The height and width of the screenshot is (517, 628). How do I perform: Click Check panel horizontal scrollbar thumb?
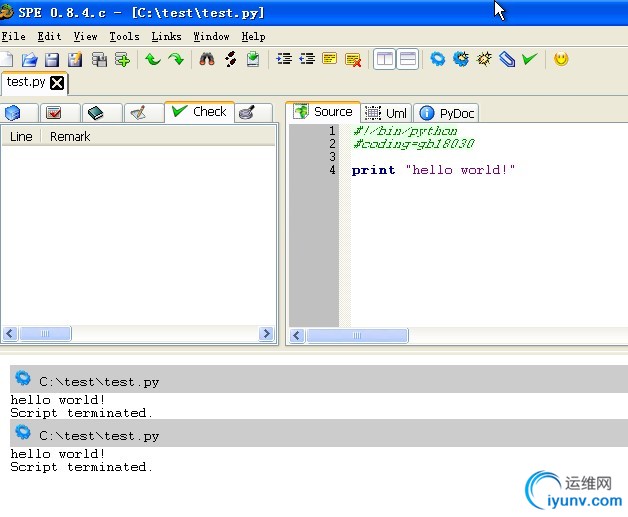[45, 334]
